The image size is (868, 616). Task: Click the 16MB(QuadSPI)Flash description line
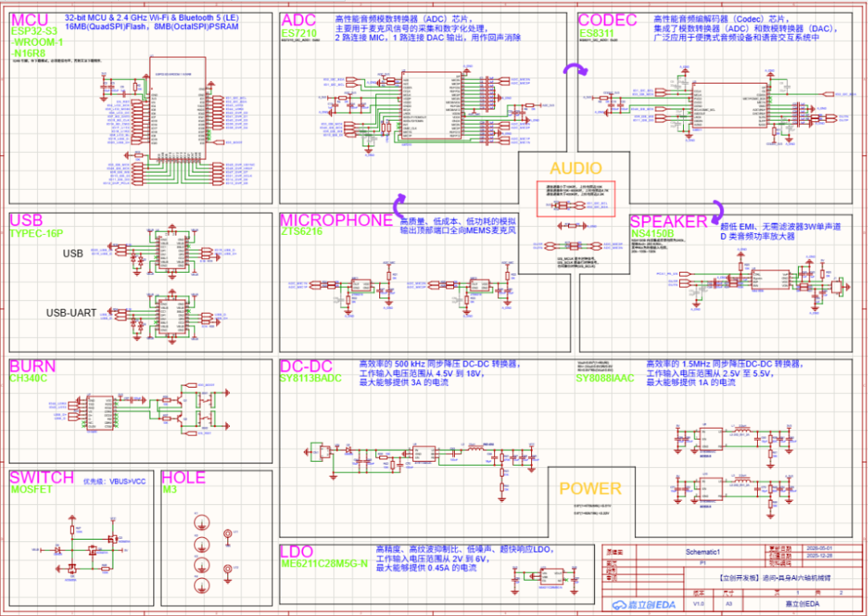click(x=151, y=26)
